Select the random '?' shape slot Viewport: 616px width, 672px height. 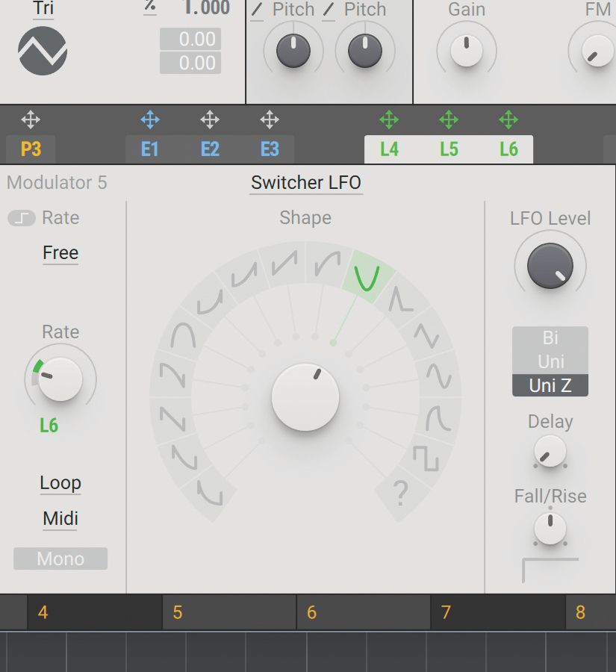click(402, 492)
